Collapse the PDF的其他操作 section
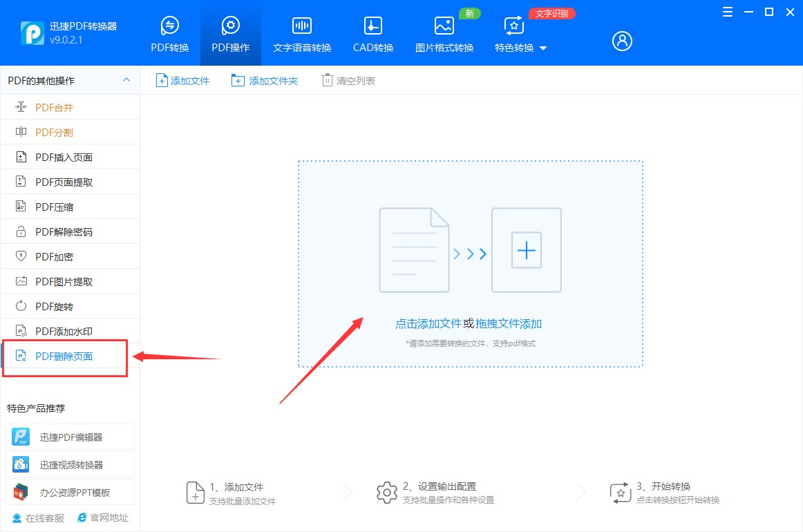The image size is (803, 532). pos(126,80)
